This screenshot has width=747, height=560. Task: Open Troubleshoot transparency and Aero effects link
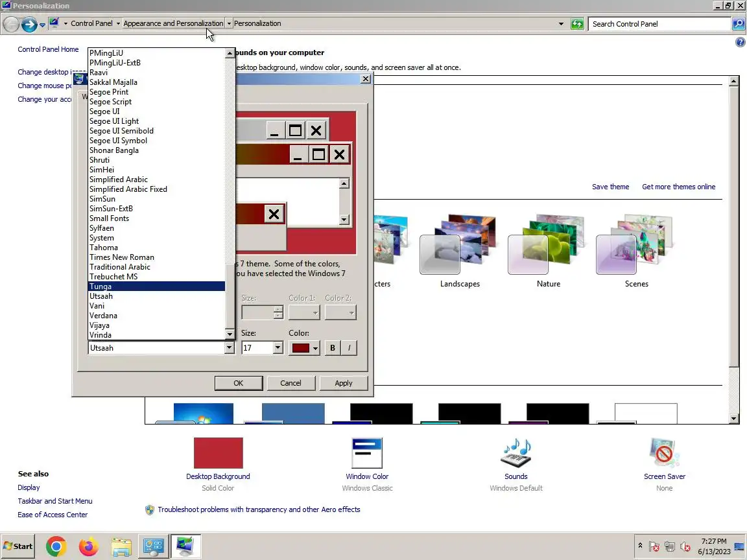pyautogui.click(x=259, y=509)
